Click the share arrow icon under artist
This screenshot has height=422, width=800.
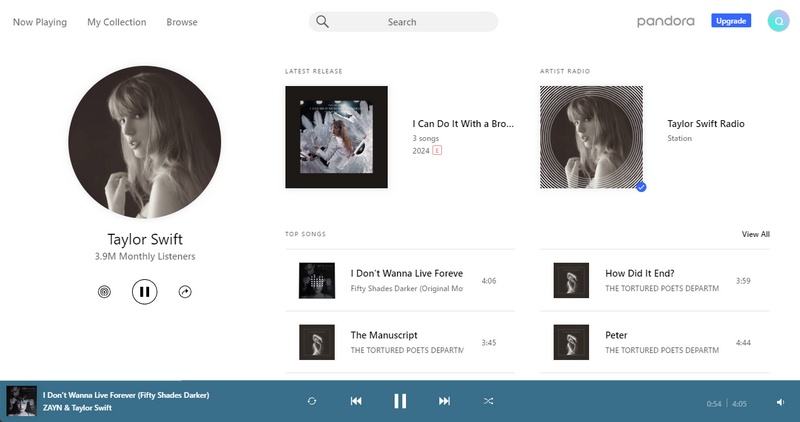point(185,292)
